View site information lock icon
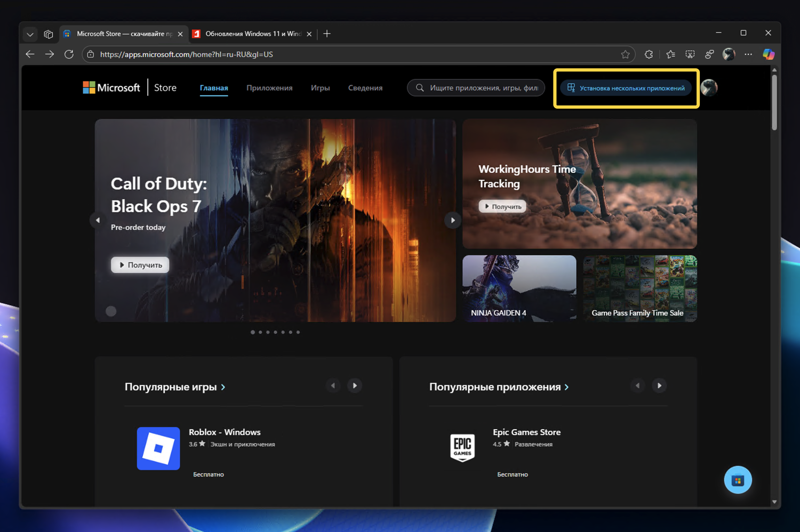The height and width of the screenshot is (532, 800). pyautogui.click(x=91, y=54)
